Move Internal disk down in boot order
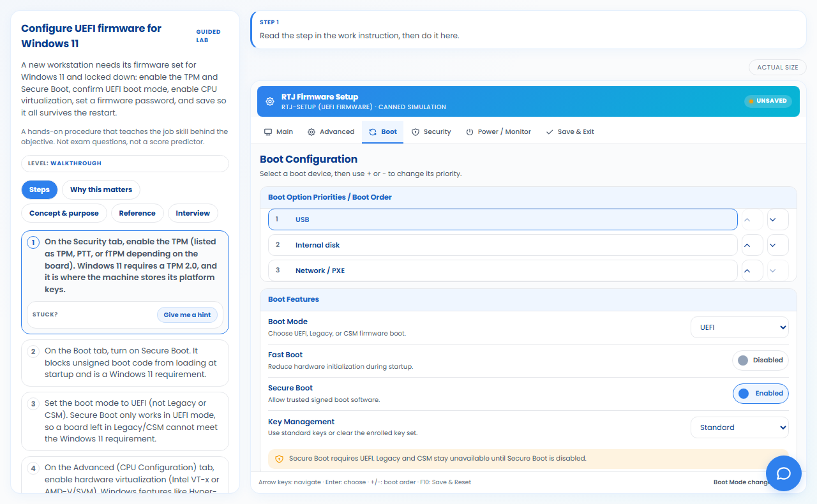This screenshot has width=817, height=504. 778,245
